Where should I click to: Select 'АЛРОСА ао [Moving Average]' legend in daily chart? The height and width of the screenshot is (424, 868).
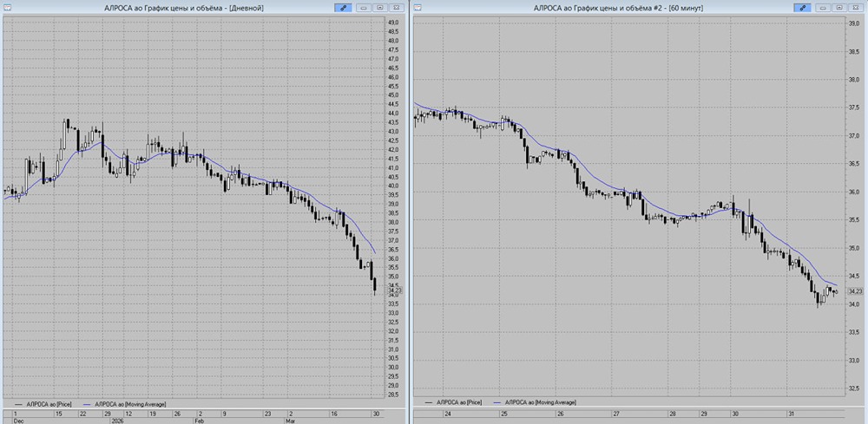(130, 405)
